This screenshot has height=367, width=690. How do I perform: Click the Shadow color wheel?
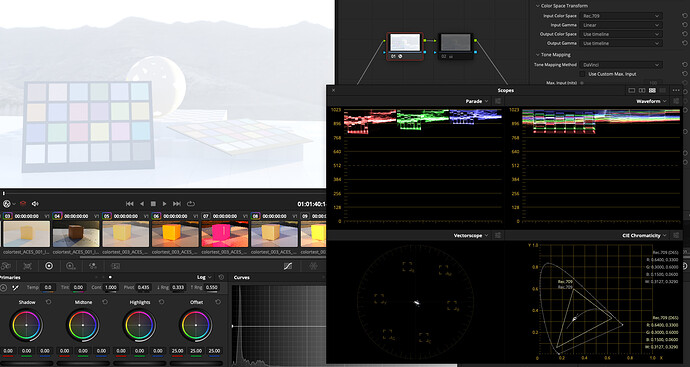point(26,325)
